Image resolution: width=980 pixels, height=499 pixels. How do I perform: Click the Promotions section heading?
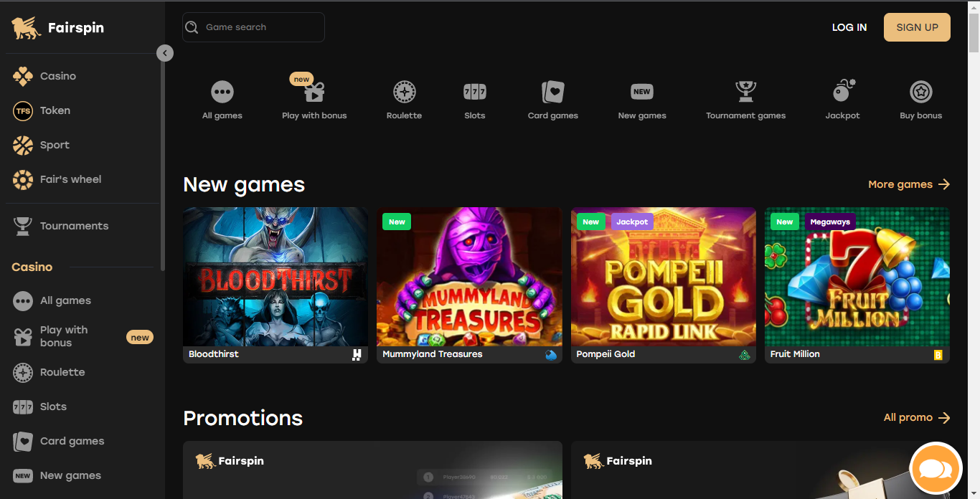pos(243,418)
